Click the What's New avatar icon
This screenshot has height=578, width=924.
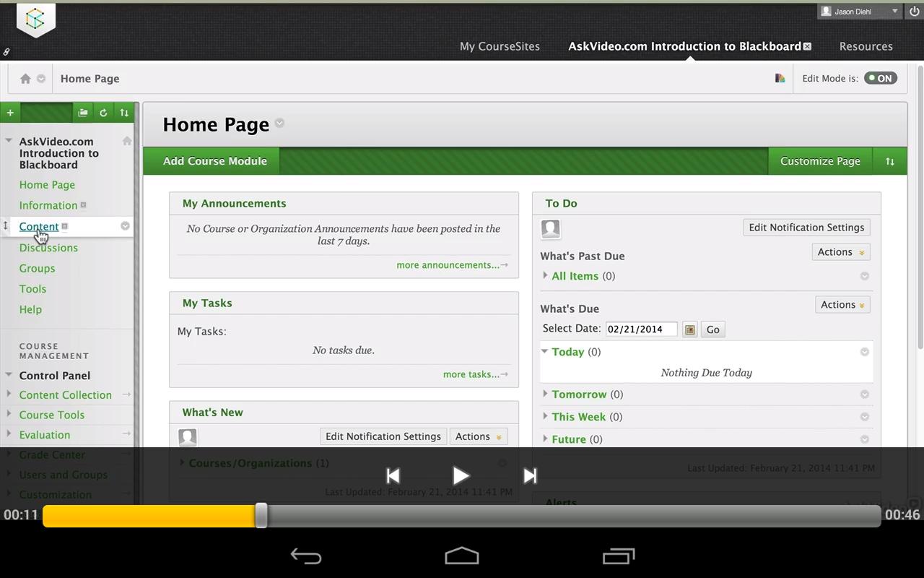[x=188, y=437]
